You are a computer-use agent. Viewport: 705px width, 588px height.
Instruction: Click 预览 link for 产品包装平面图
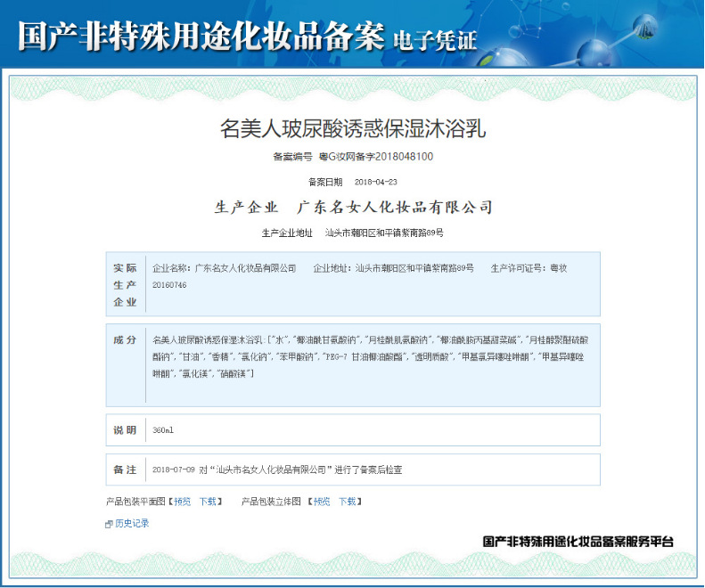182,502
